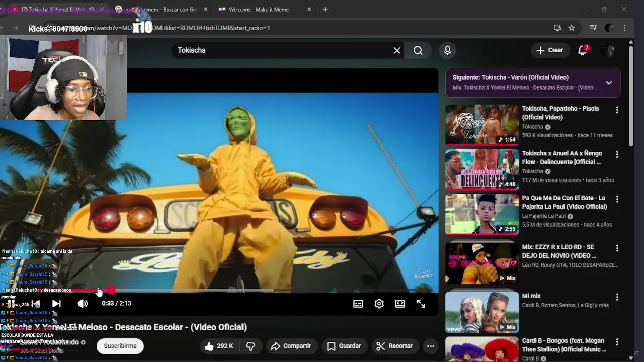The height and width of the screenshot is (362, 644).
Task: Click the browser profile avatar in toolbar
Action: point(609,28)
